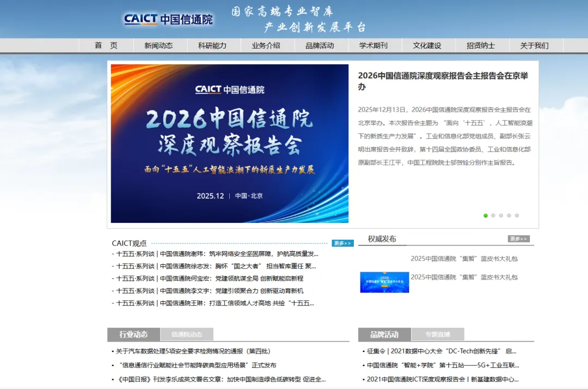
Task: Open 征集令 2021数据中心大会 DC-Tech link
Action: 442,351
